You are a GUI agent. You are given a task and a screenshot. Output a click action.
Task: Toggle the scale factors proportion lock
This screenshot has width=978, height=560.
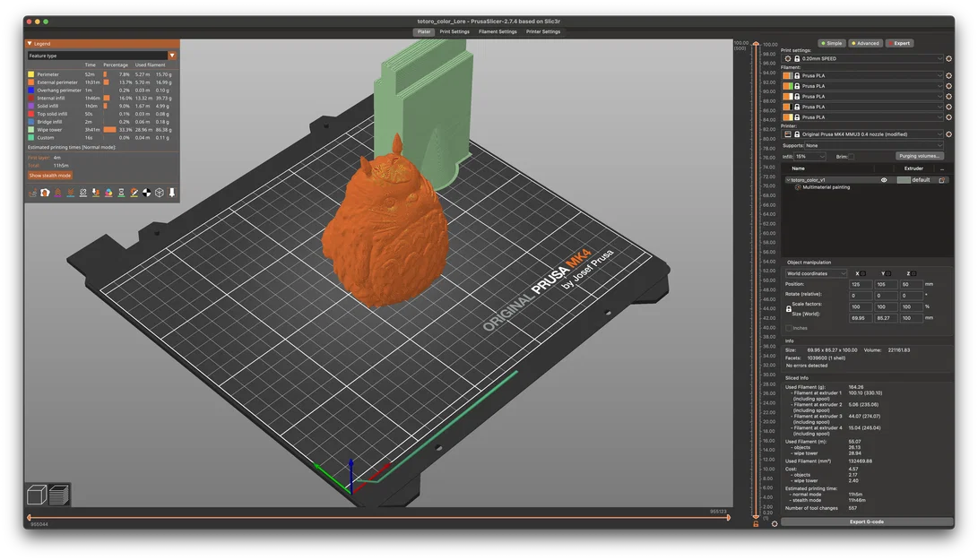click(788, 309)
